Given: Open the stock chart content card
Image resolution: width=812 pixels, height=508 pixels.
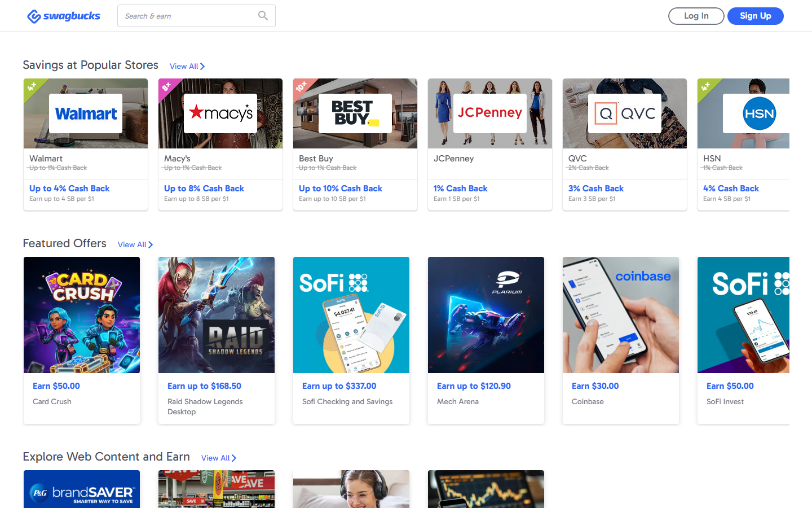Looking at the screenshot, I should [486, 489].
